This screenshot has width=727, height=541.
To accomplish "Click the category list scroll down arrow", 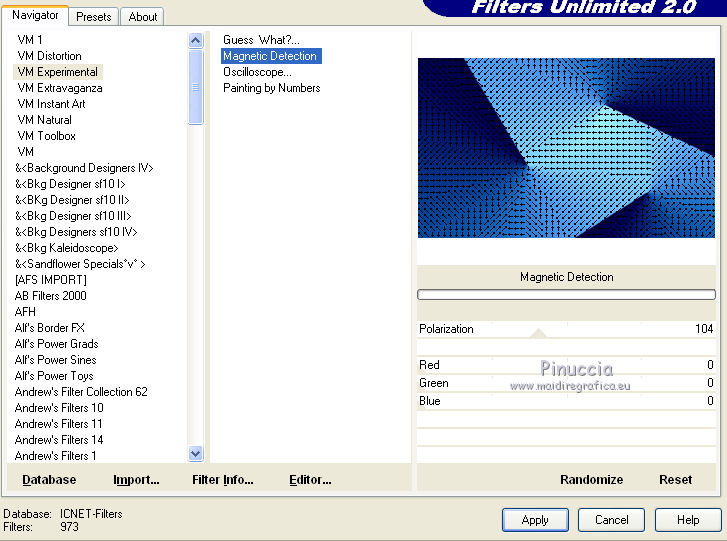I will pos(196,453).
